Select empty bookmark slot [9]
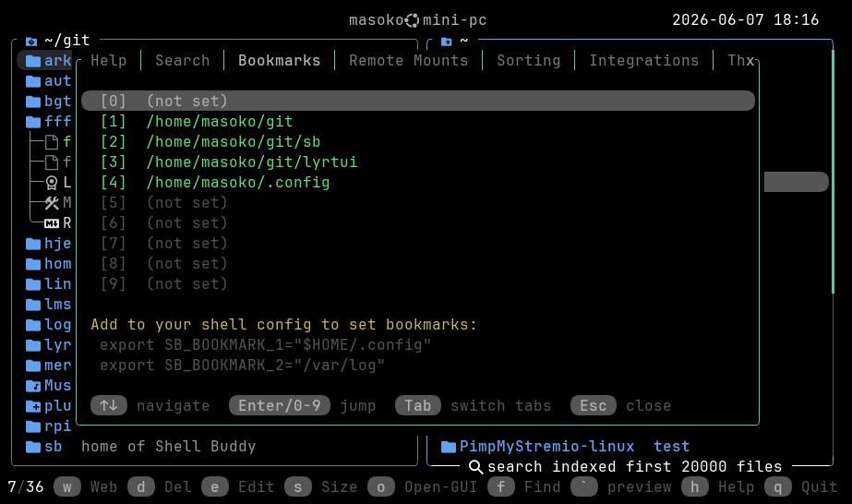This screenshot has width=852, height=504. pos(163,283)
